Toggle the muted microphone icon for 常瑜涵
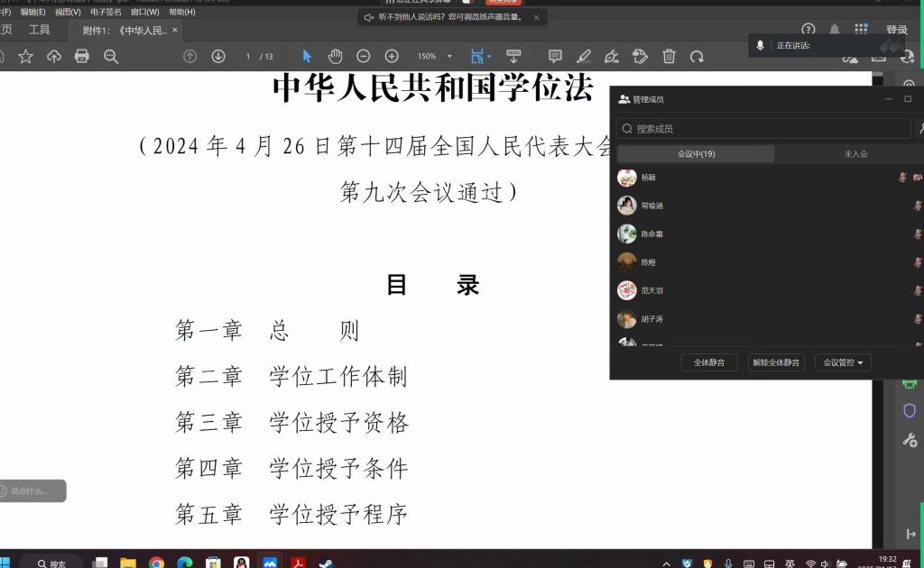Screen dimensions: 924x568 click(918, 206)
